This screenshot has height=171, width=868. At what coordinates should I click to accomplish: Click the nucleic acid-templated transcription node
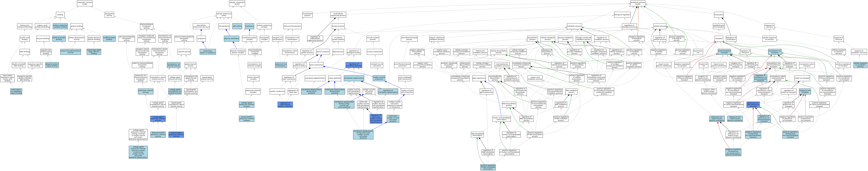(x=501, y=119)
